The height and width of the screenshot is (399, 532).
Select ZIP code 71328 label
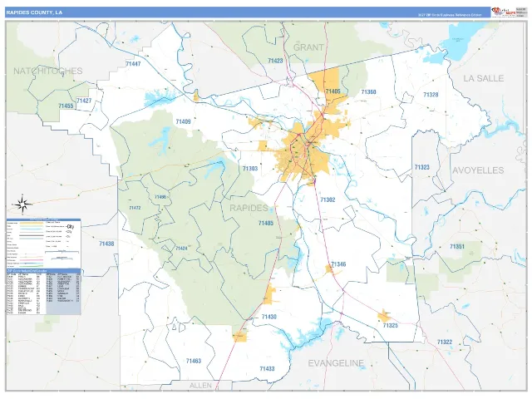431,95
